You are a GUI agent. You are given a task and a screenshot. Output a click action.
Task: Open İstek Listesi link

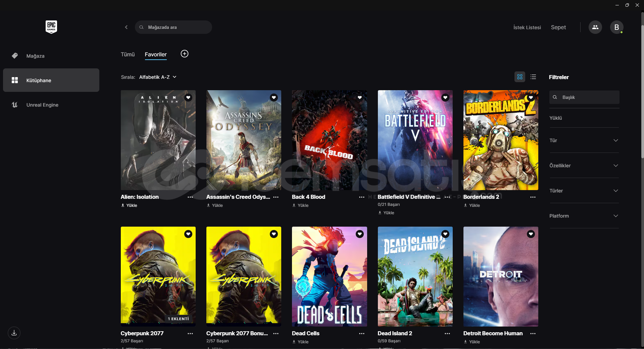tap(527, 27)
